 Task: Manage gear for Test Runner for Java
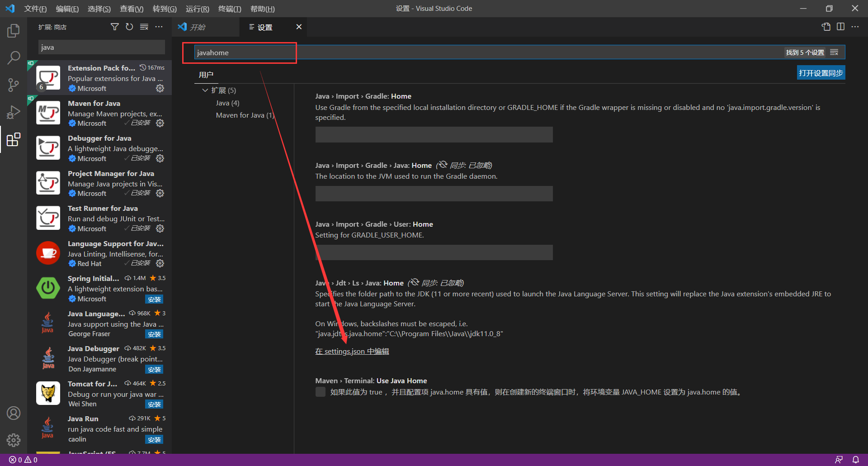pos(160,228)
